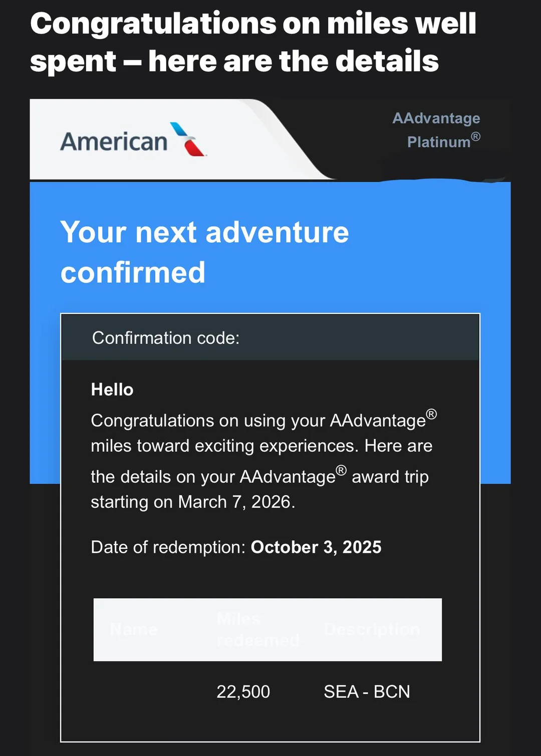Click the 'Hello' greeting text
541x756 pixels.
point(112,390)
